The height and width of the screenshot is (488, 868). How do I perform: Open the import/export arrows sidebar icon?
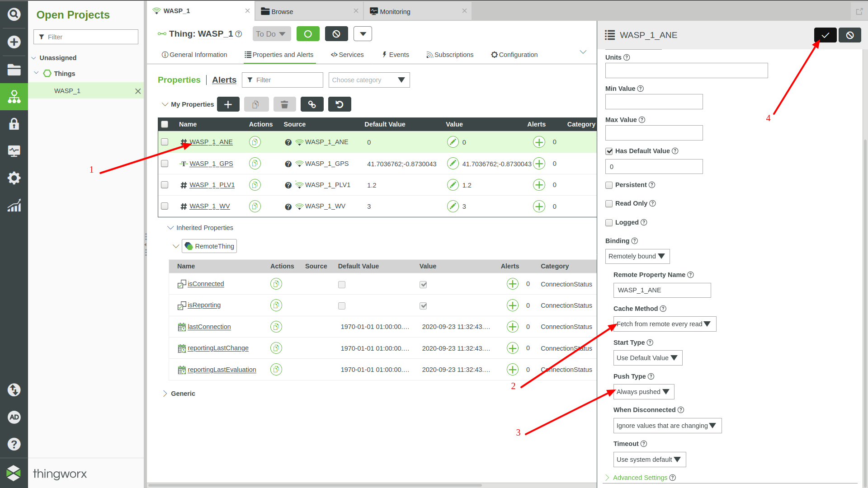(14, 389)
